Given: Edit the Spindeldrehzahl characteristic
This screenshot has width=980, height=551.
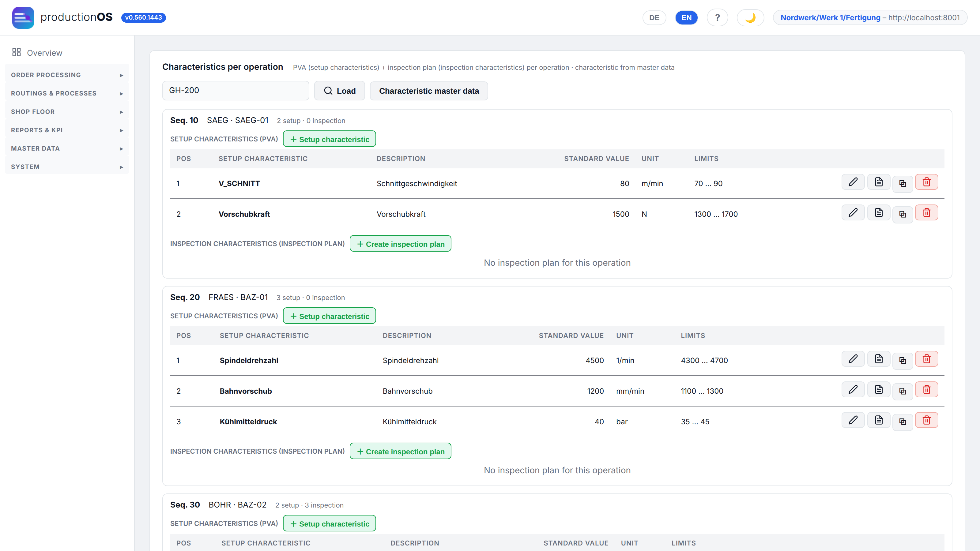Looking at the screenshot, I should [x=853, y=359].
